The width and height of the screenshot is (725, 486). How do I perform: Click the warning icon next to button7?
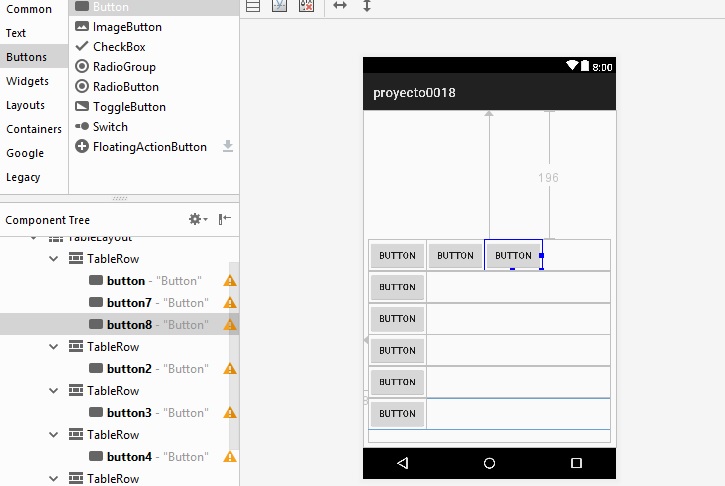pyautogui.click(x=230, y=303)
